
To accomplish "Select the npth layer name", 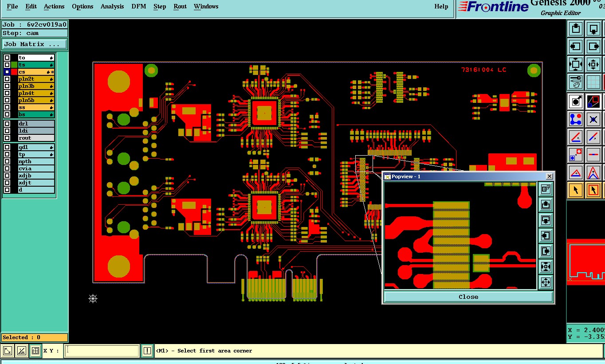I will pyautogui.click(x=36, y=161).
